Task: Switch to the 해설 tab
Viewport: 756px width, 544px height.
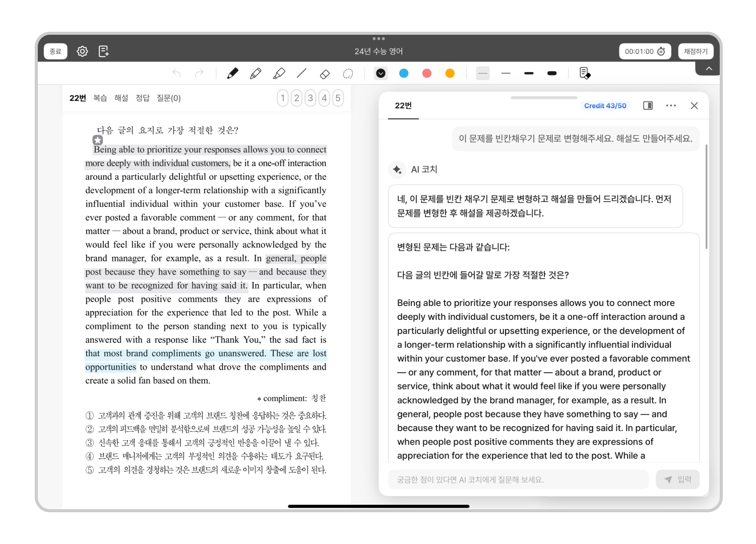Action: point(121,98)
